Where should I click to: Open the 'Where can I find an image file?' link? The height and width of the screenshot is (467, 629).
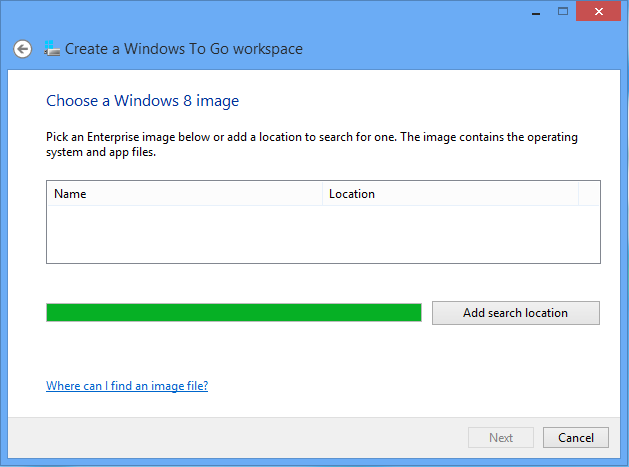pyautogui.click(x=127, y=386)
